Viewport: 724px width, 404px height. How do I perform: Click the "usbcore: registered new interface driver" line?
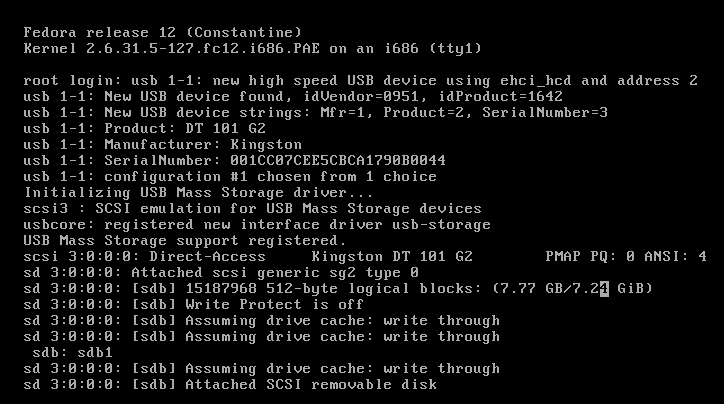(257, 225)
